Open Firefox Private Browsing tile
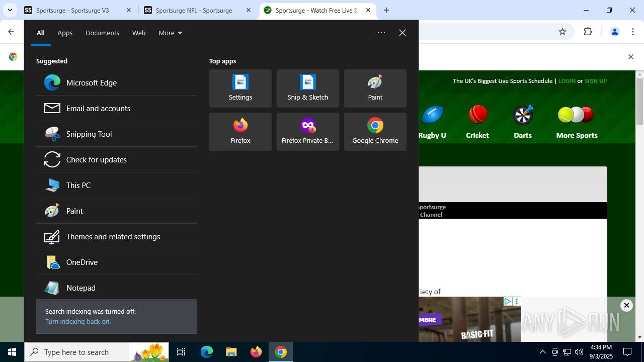This screenshot has height=362, width=644. [x=308, y=132]
